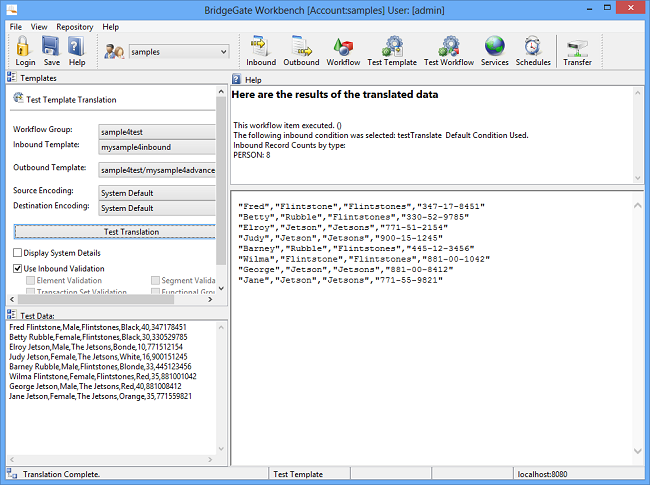Click the application title bar icon
Screen dimensions: 650x485
click(x=12, y=10)
